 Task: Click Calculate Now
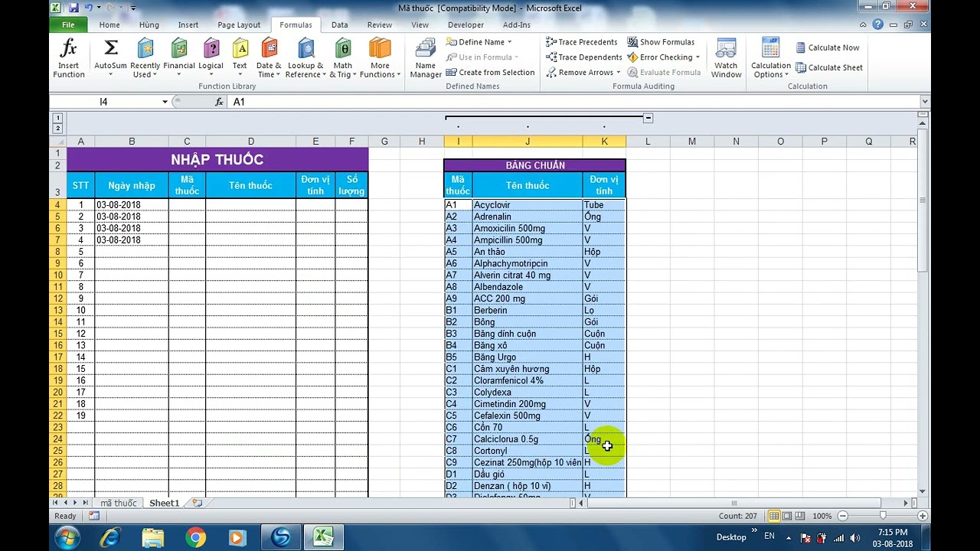(x=828, y=47)
